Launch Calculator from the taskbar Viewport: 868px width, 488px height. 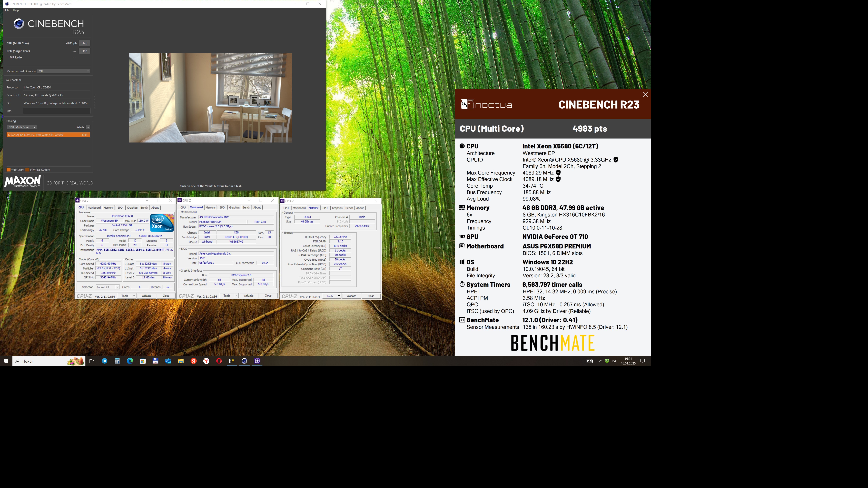(117, 361)
